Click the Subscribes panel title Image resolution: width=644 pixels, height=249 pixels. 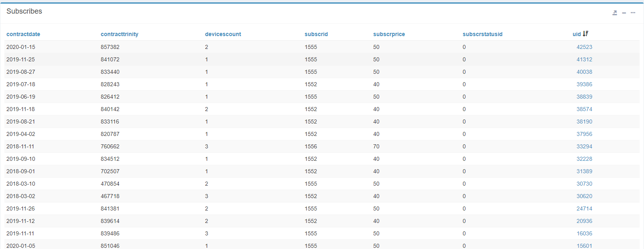24,11
